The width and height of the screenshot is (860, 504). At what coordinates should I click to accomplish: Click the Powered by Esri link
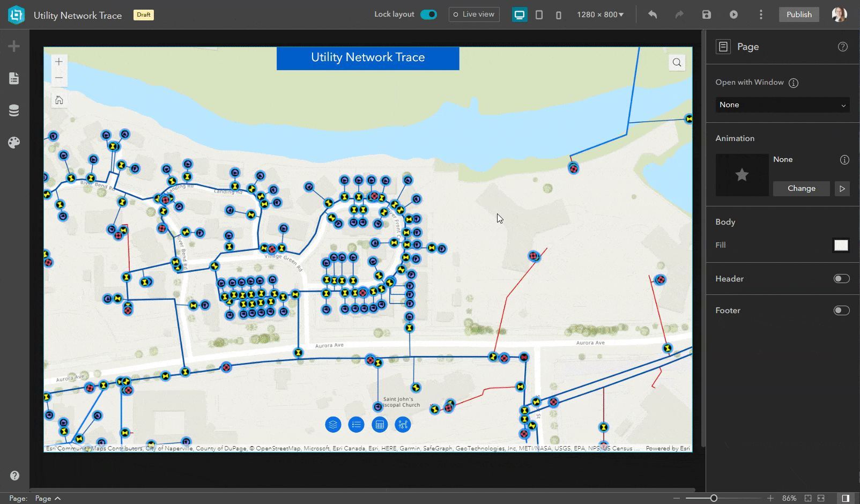click(668, 448)
